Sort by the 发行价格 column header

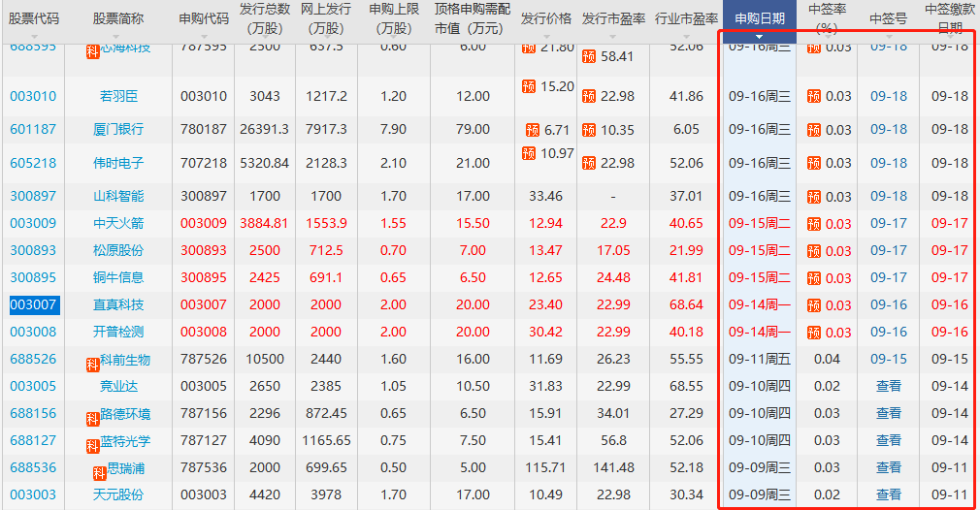[x=545, y=18]
